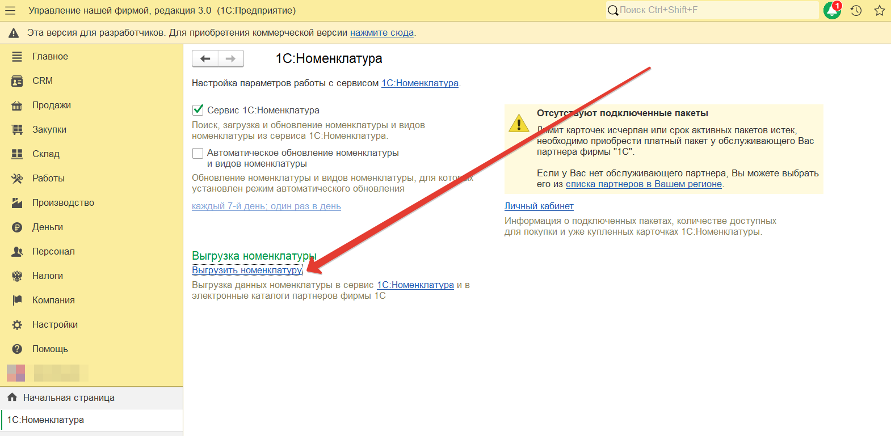Screen dimensions: 891x437
Task: Enable Автоматическое обновление номенклатуры checkbox
Action: point(198,153)
